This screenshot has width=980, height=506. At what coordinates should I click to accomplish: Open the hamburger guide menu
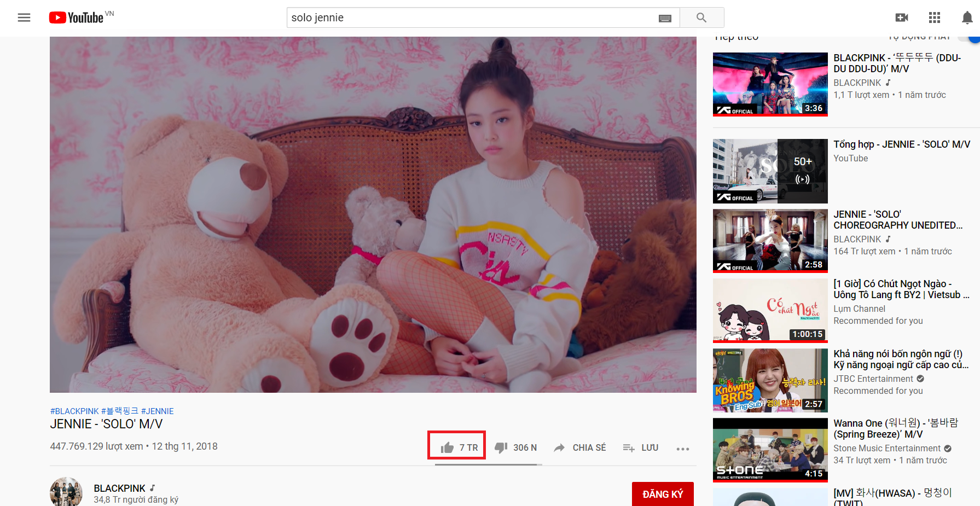pos(24,18)
